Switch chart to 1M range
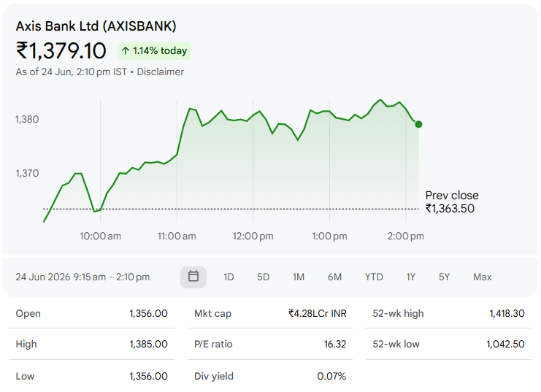Viewport: 541px width, 392px height. tap(299, 277)
